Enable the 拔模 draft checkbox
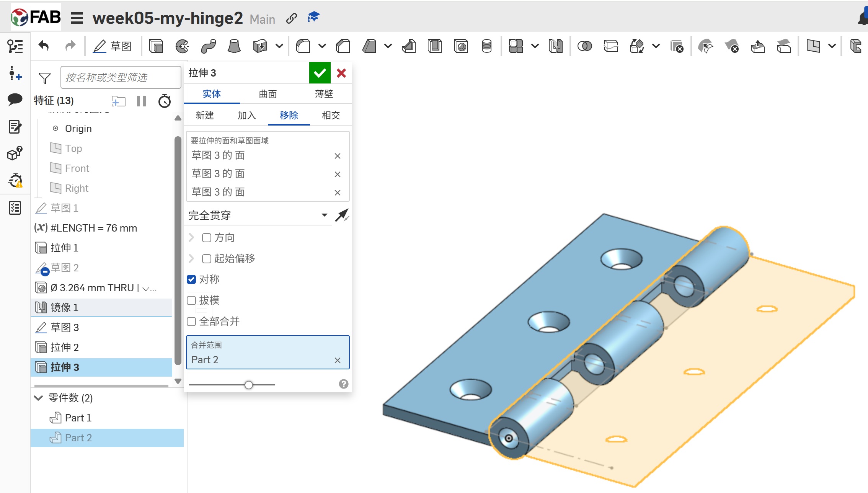Image resolution: width=868 pixels, height=493 pixels. tap(191, 300)
